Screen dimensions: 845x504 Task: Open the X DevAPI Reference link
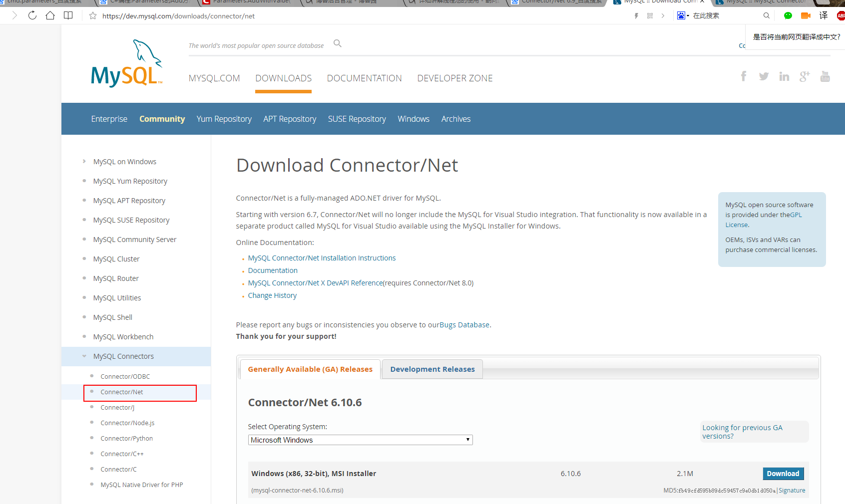[315, 283]
